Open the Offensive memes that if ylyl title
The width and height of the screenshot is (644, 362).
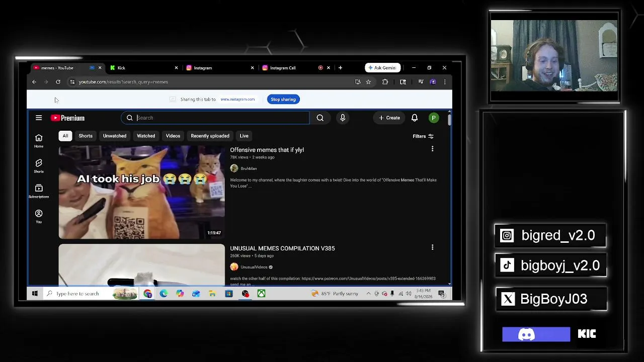(x=267, y=150)
